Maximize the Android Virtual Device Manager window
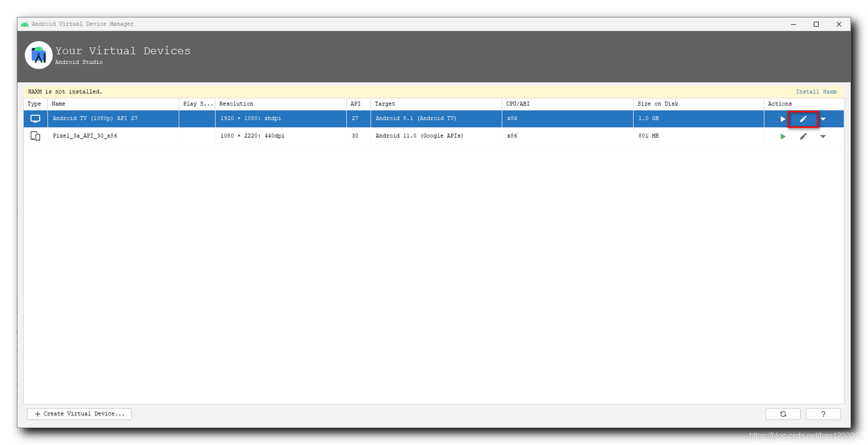The width and height of the screenshot is (868, 445). click(816, 24)
